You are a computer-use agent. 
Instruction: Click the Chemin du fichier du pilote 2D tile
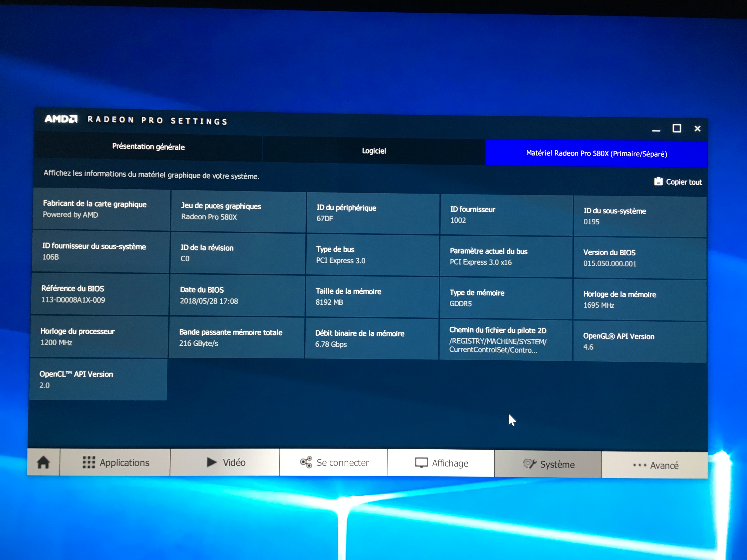click(x=506, y=340)
